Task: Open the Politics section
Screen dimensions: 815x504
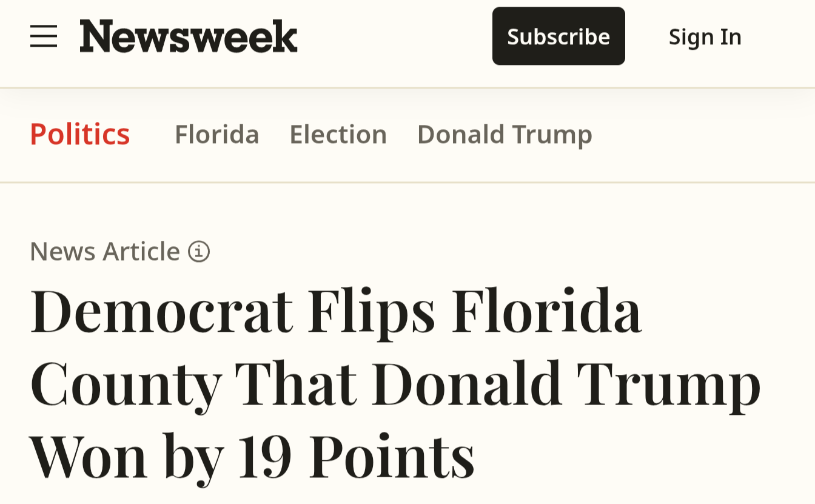Action: (x=80, y=134)
